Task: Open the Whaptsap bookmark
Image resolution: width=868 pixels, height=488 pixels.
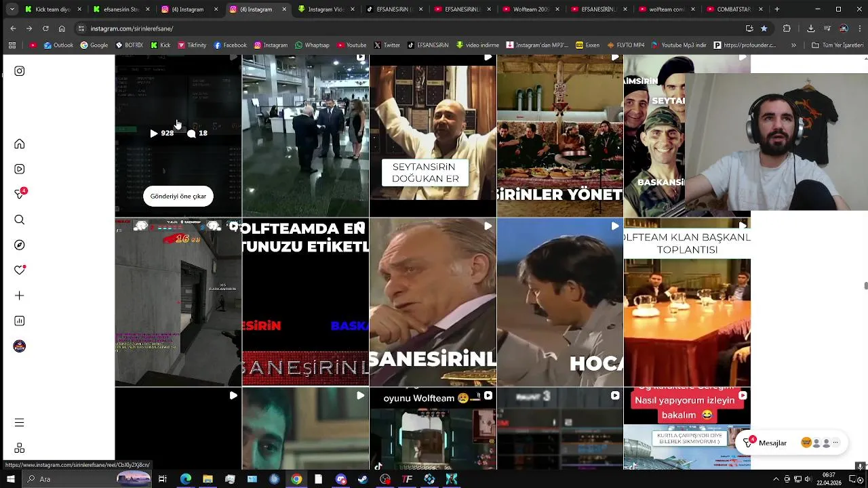Action: click(x=312, y=45)
